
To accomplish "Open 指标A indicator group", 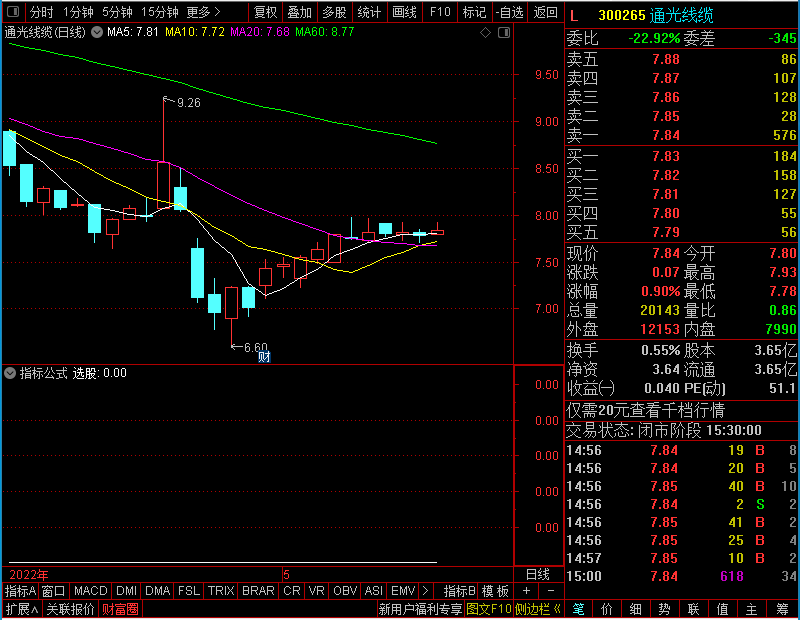I will pyautogui.click(x=20, y=591).
